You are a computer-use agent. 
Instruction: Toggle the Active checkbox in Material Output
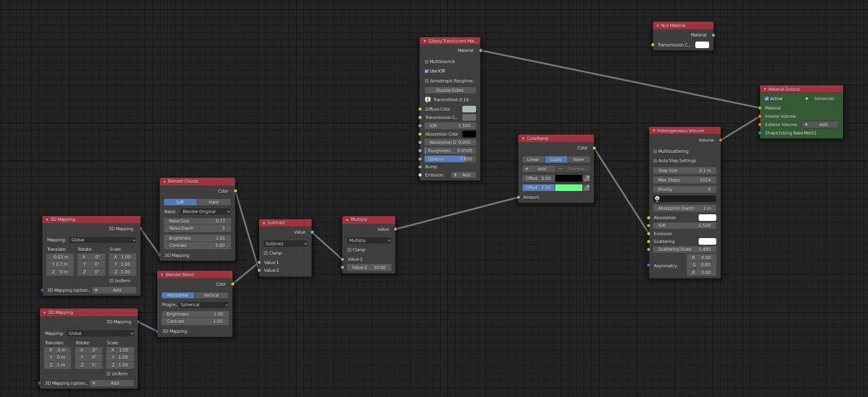click(x=767, y=99)
